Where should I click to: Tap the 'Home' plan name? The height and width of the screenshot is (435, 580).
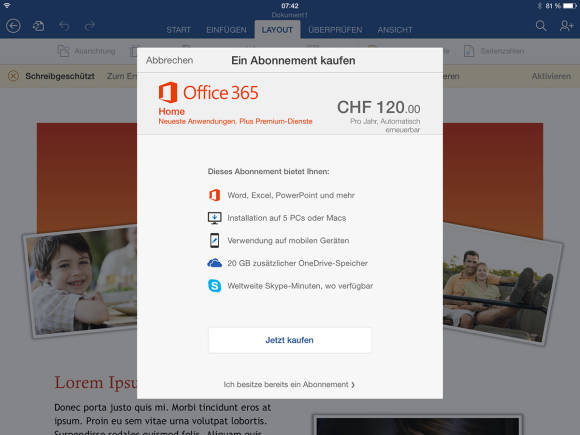[172, 111]
